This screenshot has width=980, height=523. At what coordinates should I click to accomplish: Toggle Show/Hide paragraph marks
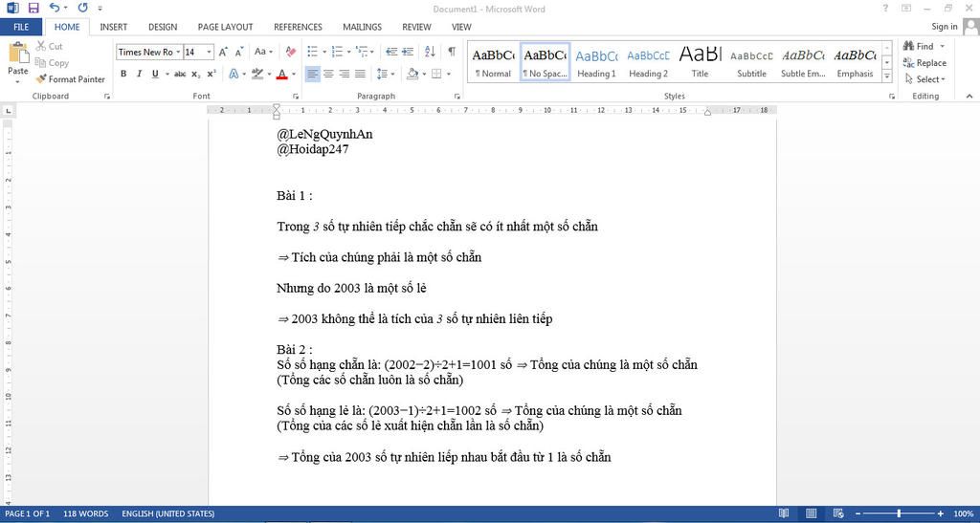[452, 52]
